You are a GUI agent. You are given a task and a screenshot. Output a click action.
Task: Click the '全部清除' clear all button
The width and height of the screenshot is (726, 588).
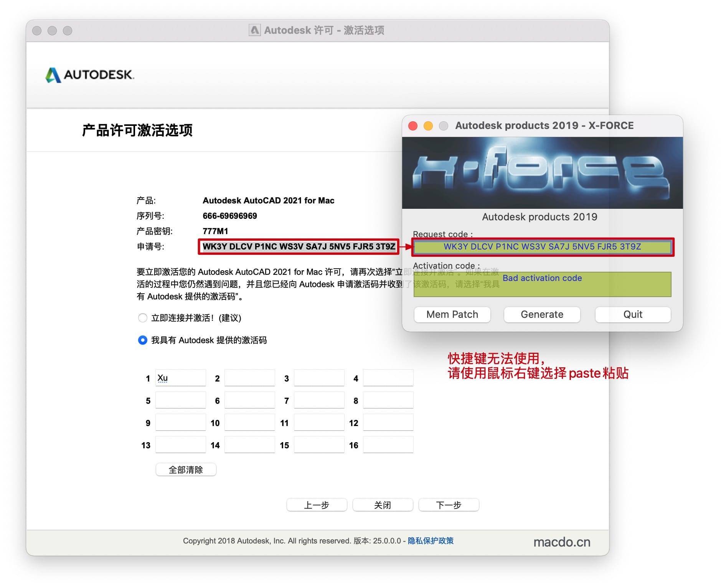pyautogui.click(x=186, y=469)
